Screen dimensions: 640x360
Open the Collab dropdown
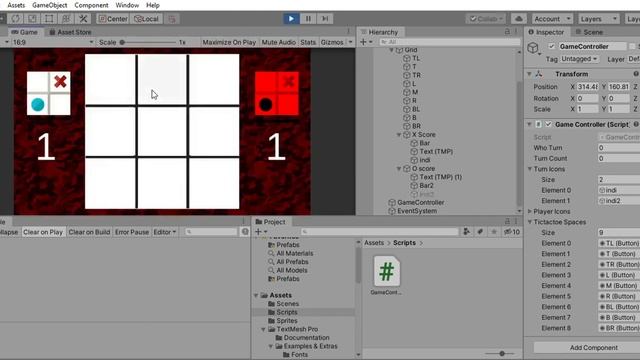[x=487, y=19]
